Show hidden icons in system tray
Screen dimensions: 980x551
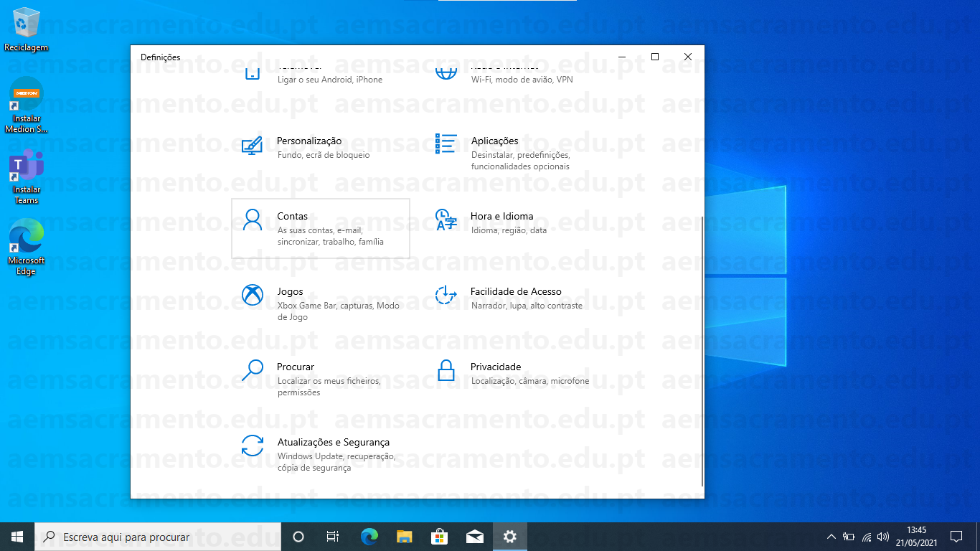point(831,537)
